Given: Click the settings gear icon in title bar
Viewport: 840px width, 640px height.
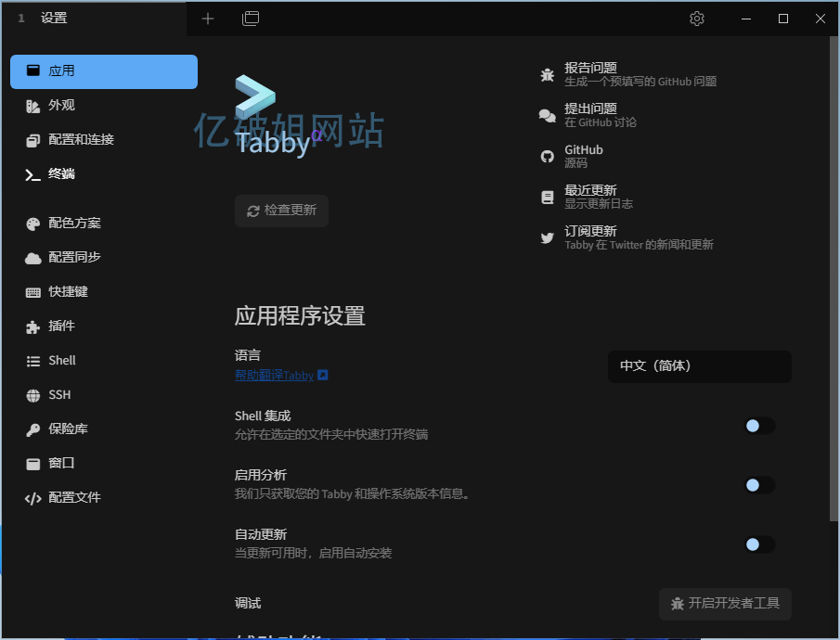Looking at the screenshot, I should click(696, 19).
